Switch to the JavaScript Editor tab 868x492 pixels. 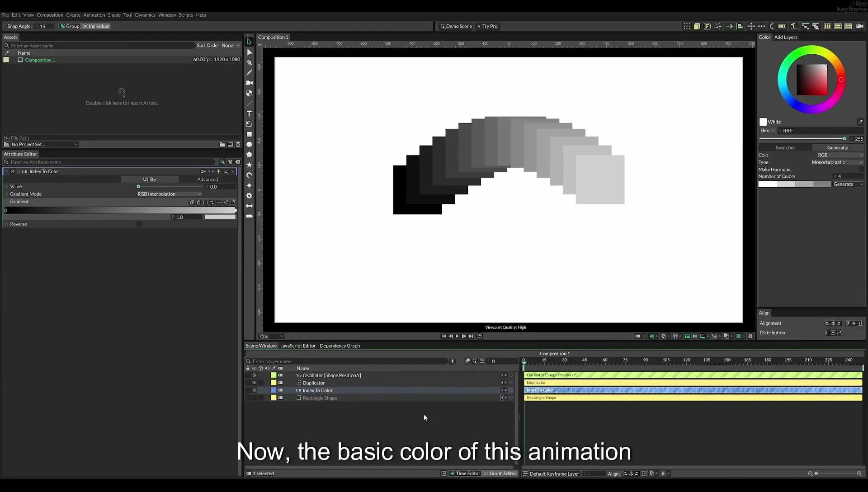click(x=298, y=346)
